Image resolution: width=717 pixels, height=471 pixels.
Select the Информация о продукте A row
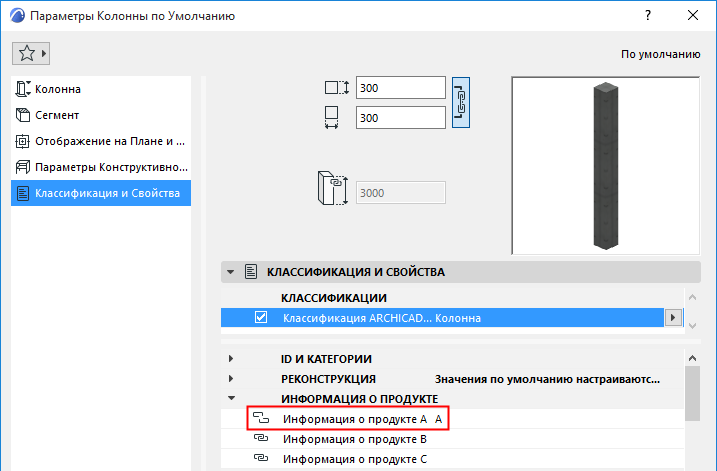(452, 419)
